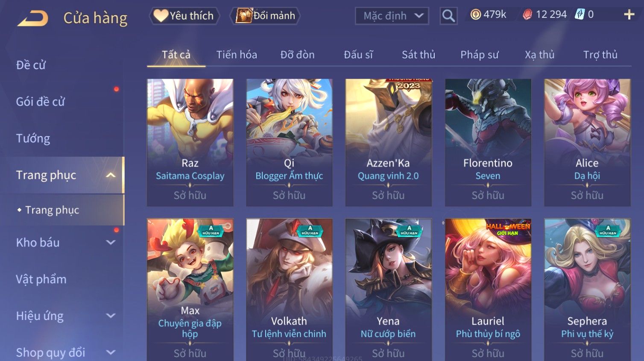Expand the Shop quy đổi section
Screen dimensions: 644x361
(x=111, y=352)
